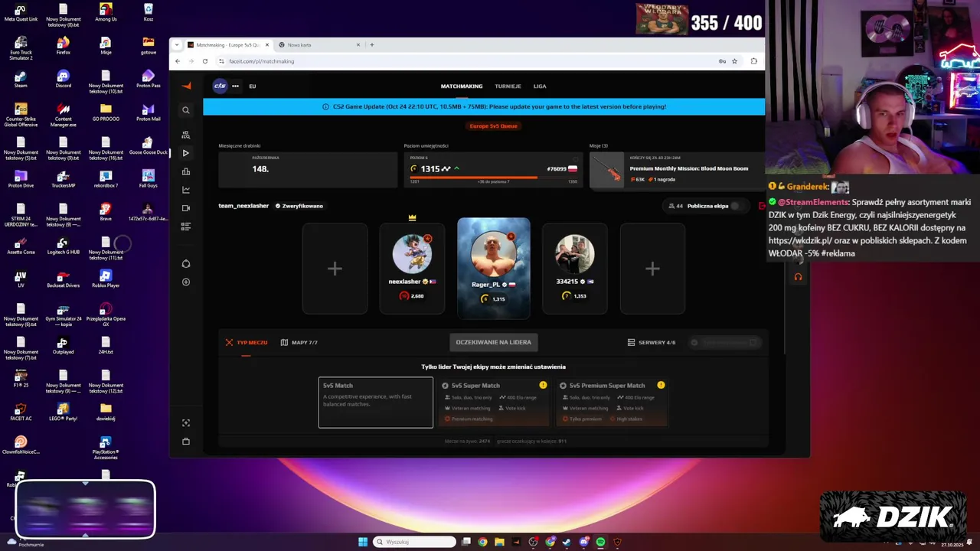The width and height of the screenshot is (980, 551).
Task: Select the 5v5 Premium Super Match option
Action: tap(612, 402)
